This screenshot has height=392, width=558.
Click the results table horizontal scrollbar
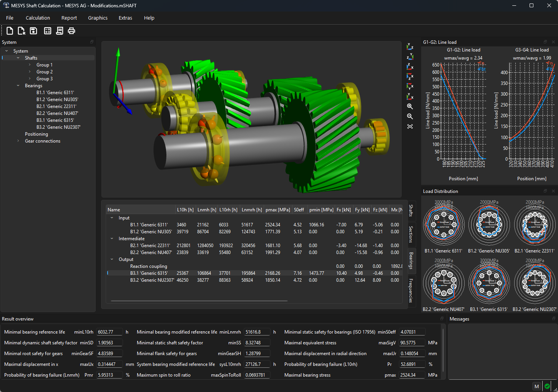(x=199, y=301)
